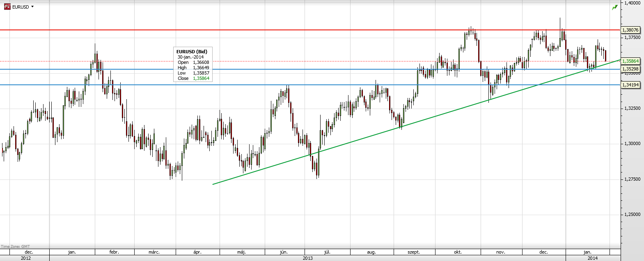Image resolution: width=644 pixels, height=261 pixels.
Task: Click the 2014 year label
Action: [x=592, y=258]
